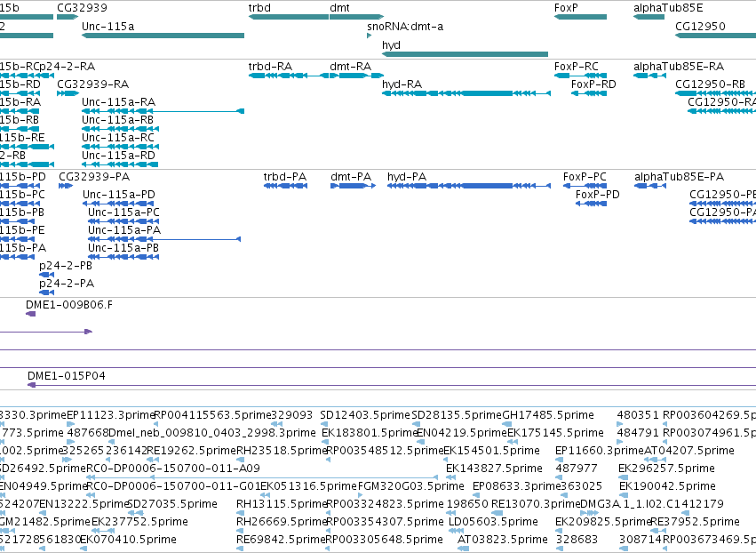Image resolution: width=756 pixels, height=553 pixels.
Task: Open transcript trbd-RA
Action: pos(270,66)
